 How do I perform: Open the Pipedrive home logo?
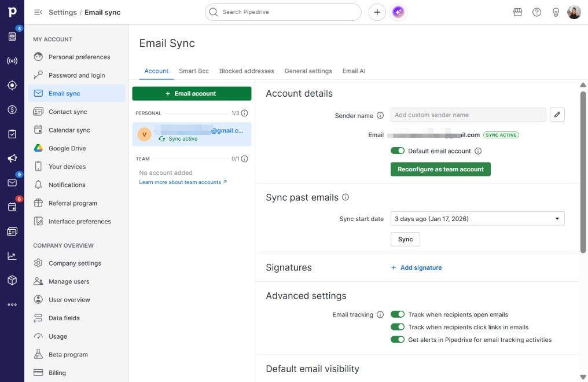[x=12, y=12]
